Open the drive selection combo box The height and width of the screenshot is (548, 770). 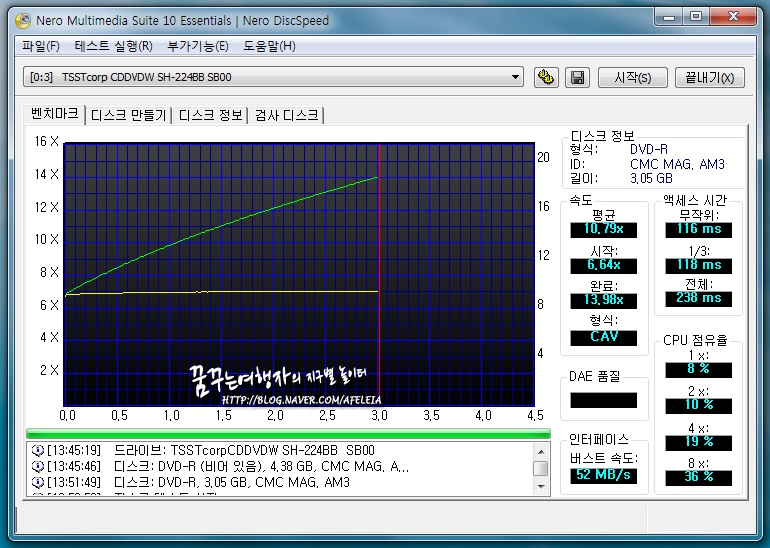tap(273, 77)
